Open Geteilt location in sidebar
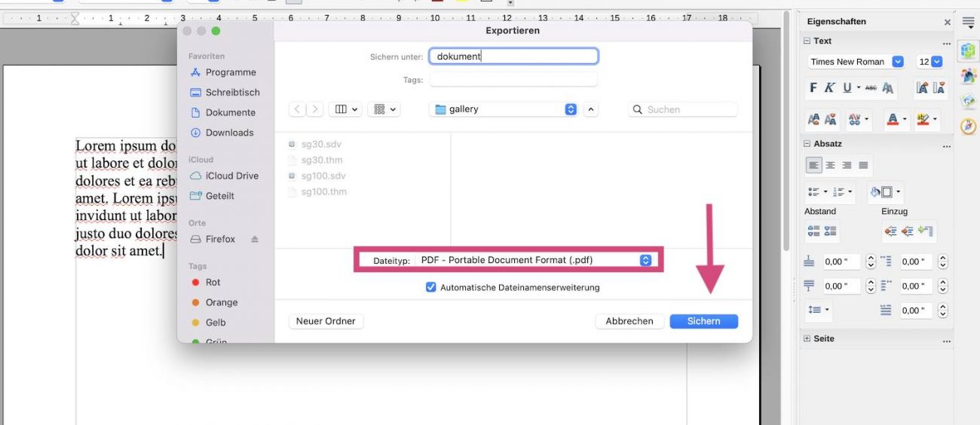980x425 pixels. coord(213,196)
